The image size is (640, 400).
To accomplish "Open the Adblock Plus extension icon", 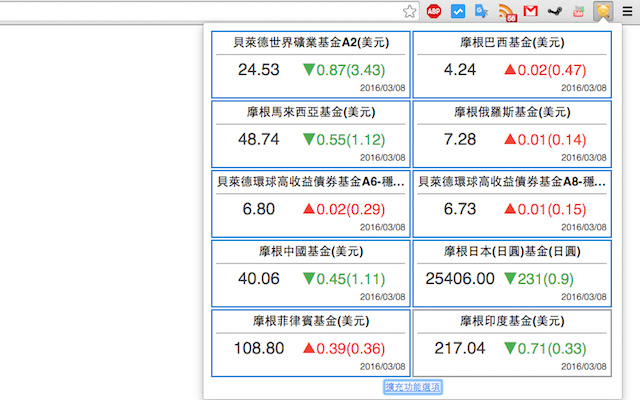I will click(433, 11).
